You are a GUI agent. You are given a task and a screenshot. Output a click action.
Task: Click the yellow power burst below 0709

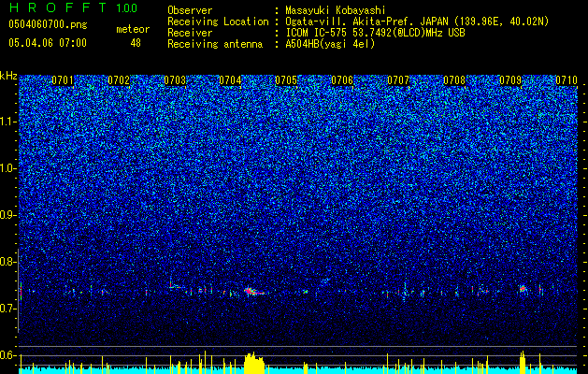tap(523, 363)
